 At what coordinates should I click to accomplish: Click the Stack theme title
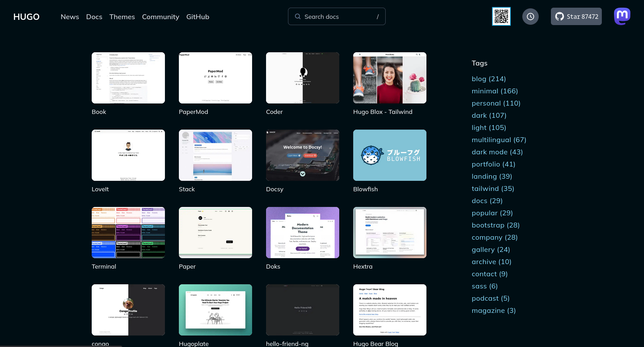click(187, 189)
